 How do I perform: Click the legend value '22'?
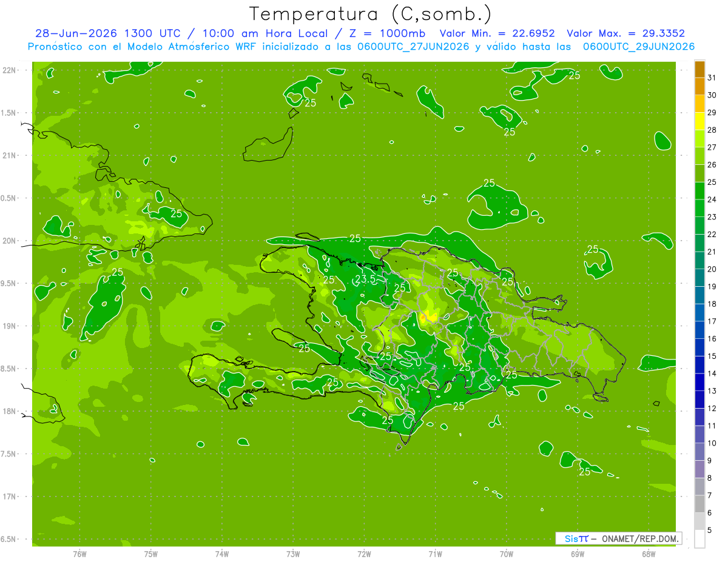(x=712, y=234)
